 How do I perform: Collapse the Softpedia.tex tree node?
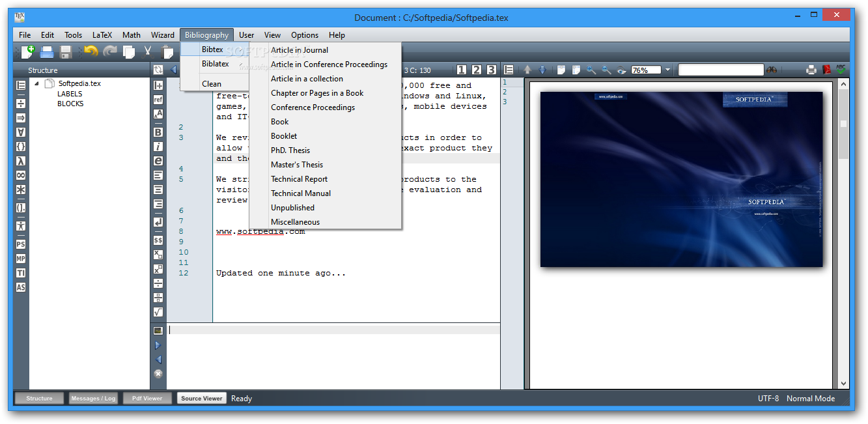click(x=36, y=83)
